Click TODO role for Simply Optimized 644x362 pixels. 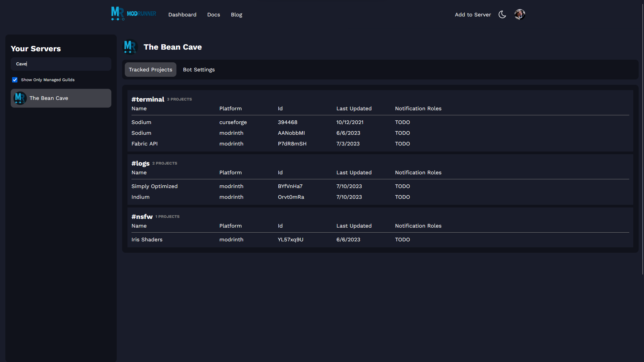402,186
